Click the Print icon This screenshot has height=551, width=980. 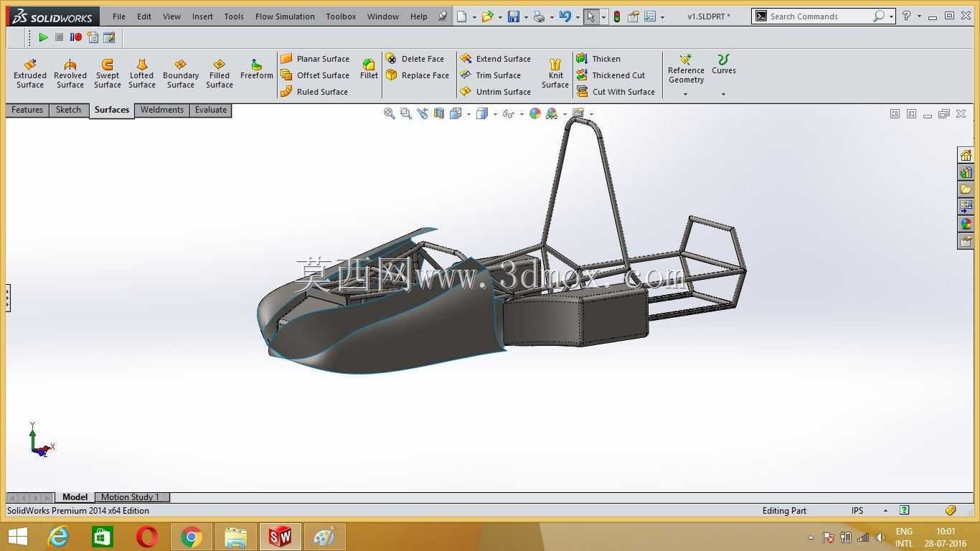[540, 17]
